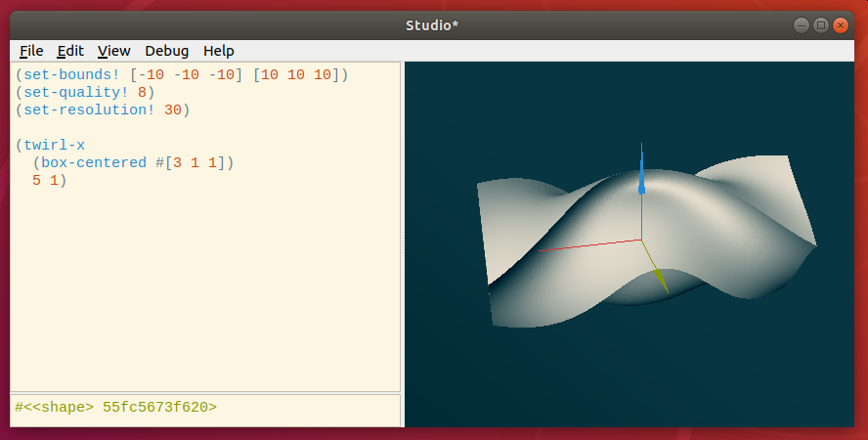Open the Help menu
The width and height of the screenshot is (868, 440).
(219, 51)
